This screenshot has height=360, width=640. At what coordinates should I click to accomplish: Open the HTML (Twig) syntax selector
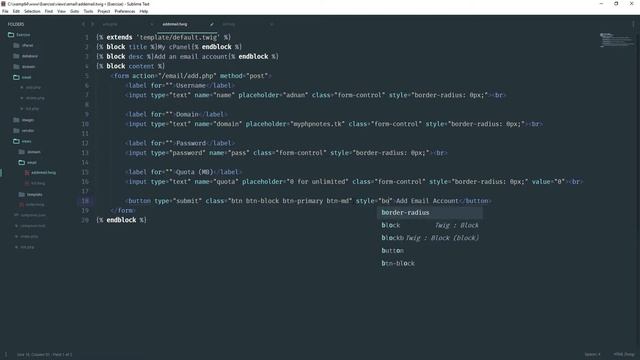point(624,355)
